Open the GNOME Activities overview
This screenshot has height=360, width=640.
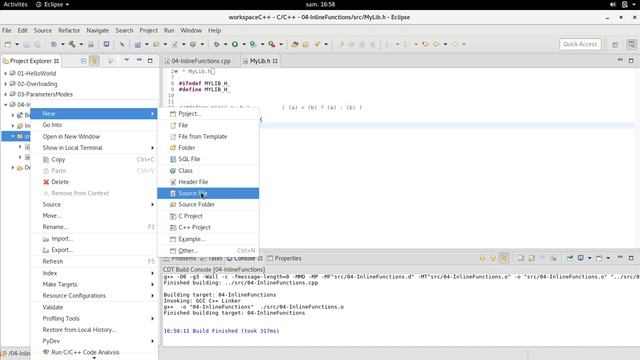[x=15, y=4]
